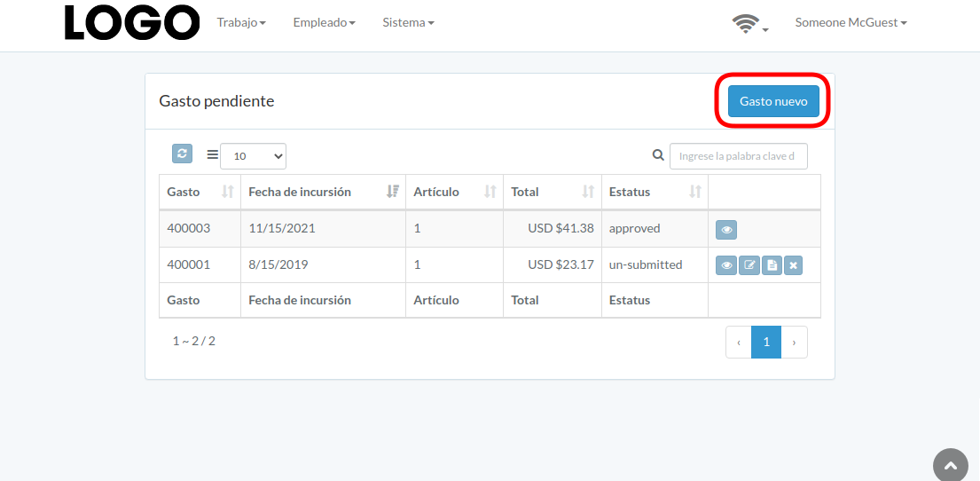Click the approved status cell
This screenshot has height=481, width=980.
(x=655, y=229)
